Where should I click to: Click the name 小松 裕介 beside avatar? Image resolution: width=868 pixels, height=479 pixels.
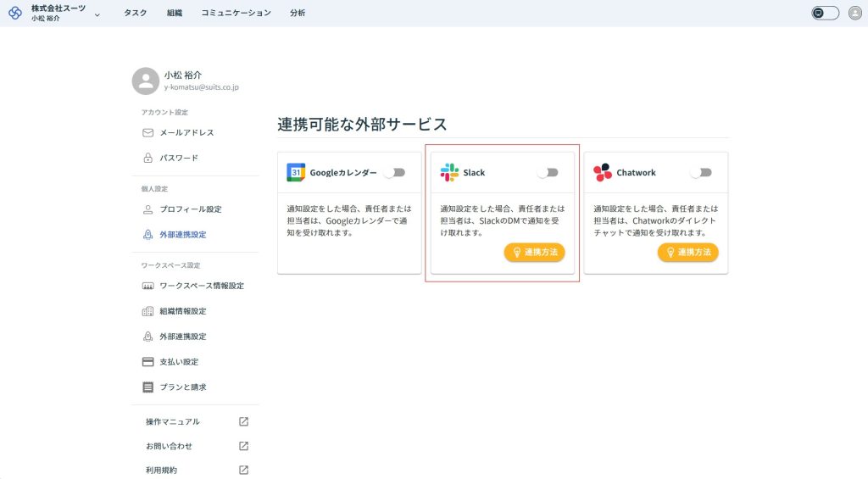(183, 75)
